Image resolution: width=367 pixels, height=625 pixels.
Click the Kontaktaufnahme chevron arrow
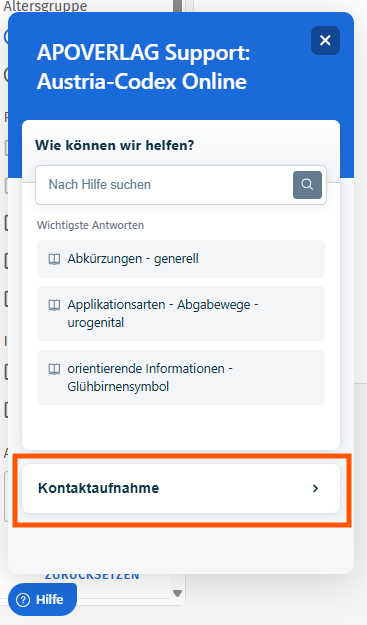click(x=316, y=488)
